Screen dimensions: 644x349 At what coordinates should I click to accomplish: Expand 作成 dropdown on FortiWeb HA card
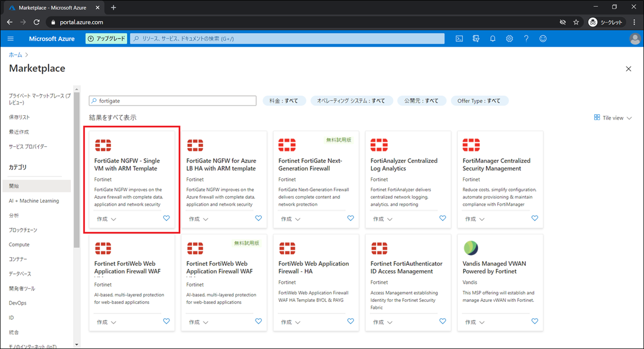point(290,322)
